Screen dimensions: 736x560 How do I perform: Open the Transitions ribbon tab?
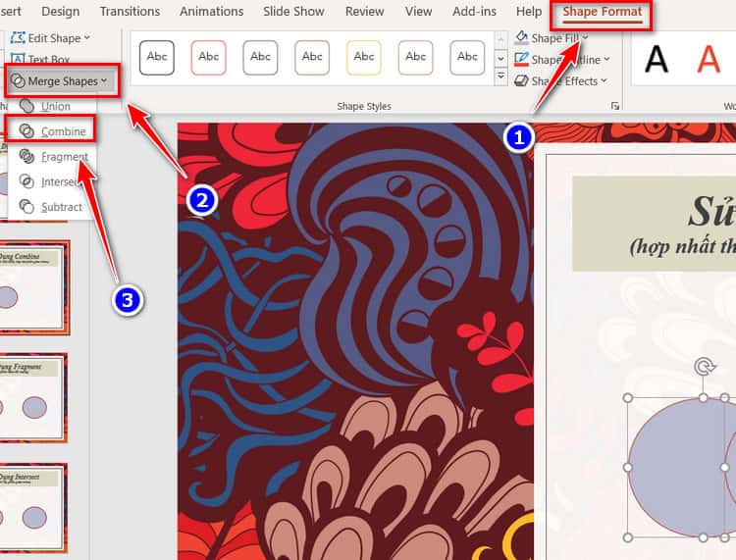pos(130,11)
